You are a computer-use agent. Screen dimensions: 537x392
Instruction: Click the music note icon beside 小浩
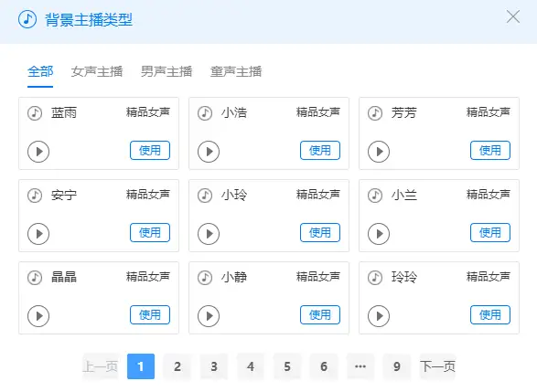pyautogui.click(x=205, y=113)
